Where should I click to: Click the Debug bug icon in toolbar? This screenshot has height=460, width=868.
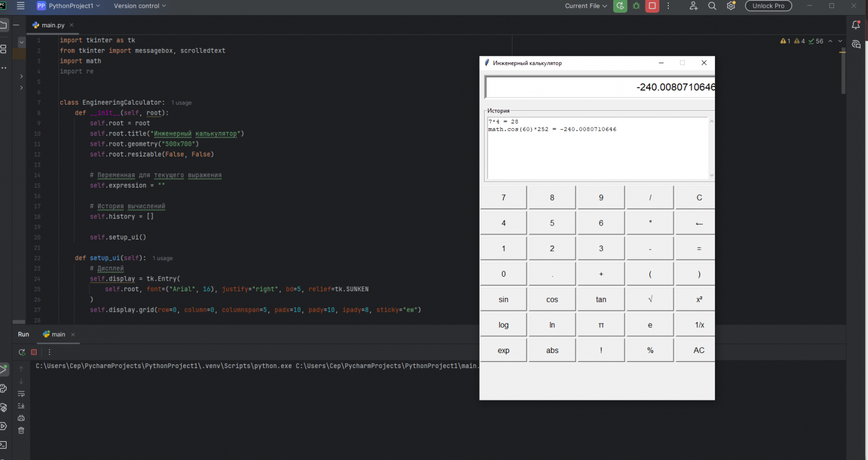(x=636, y=6)
